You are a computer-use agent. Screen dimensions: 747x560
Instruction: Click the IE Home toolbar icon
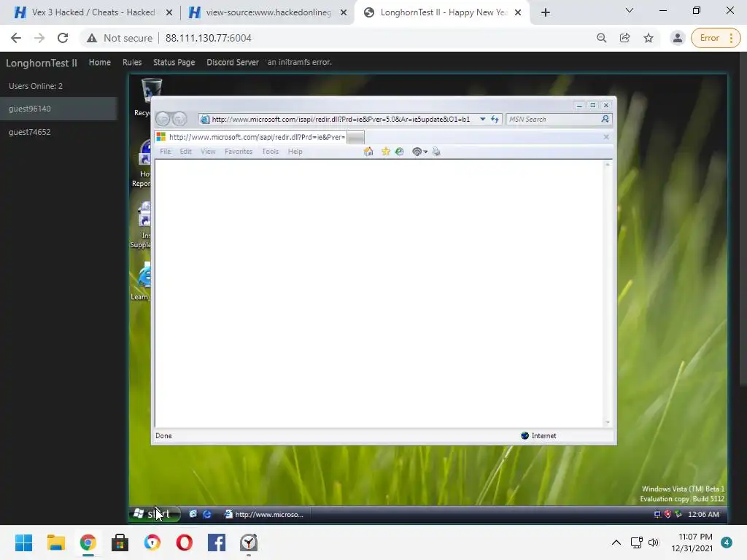tap(368, 152)
